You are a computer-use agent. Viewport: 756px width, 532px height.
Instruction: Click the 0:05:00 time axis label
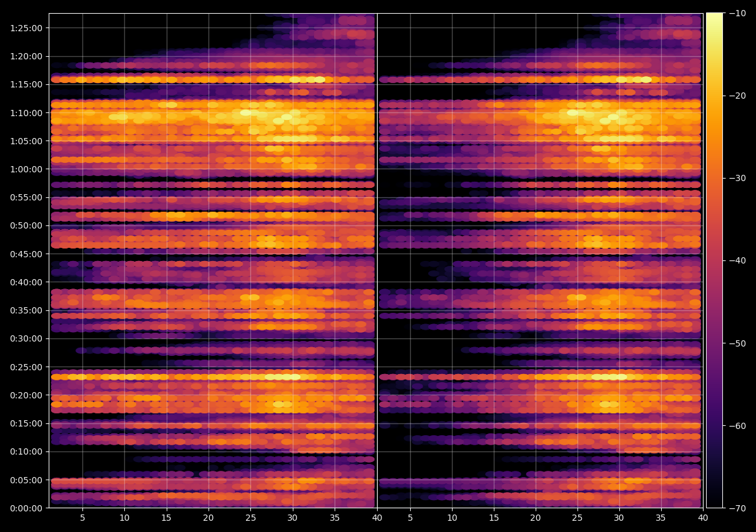(x=26, y=480)
